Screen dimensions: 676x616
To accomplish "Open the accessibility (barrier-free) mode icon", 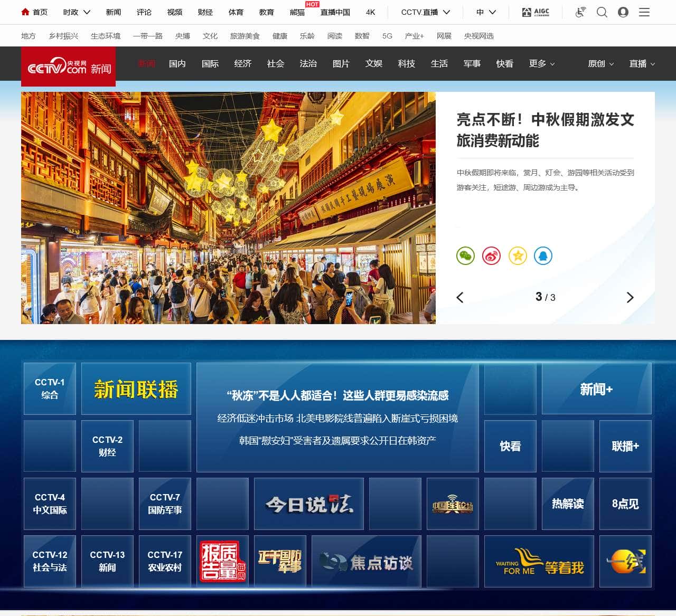I will point(580,12).
